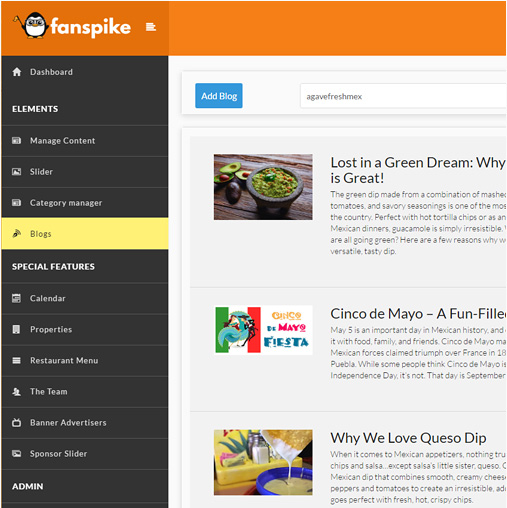507x508 pixels.
Task: Open the Why We Love Queso Dip post
Action: point(408,438)
